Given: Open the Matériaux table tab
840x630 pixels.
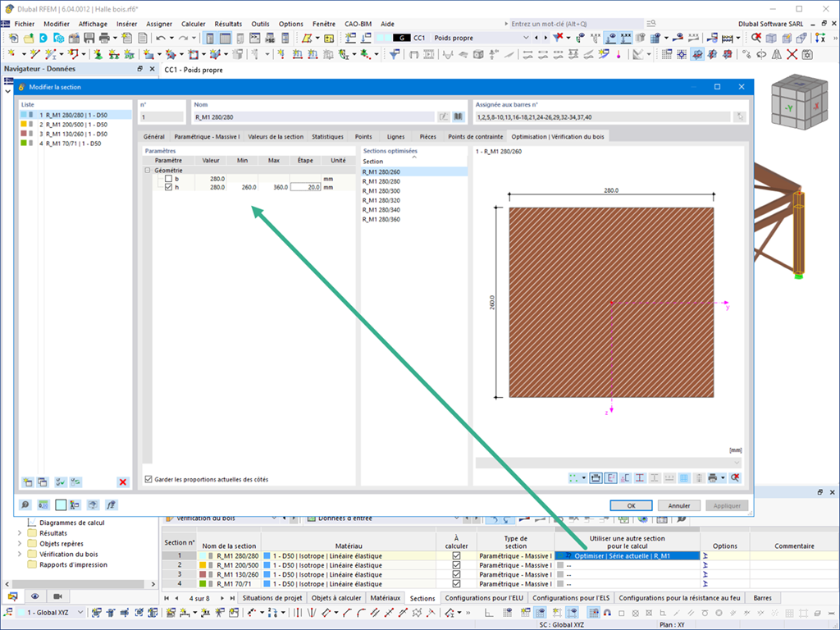Looking at the screenshot, I should [x=386, y=598].
